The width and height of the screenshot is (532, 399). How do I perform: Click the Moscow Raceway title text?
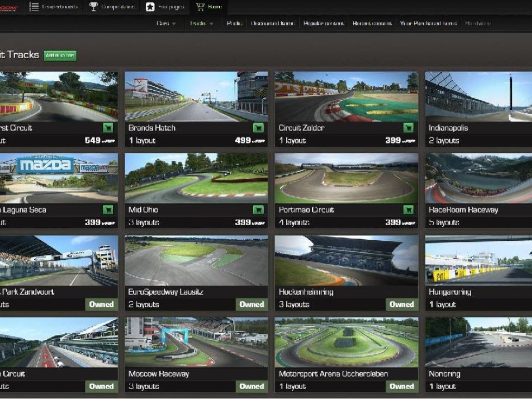[x=159, y=374]
